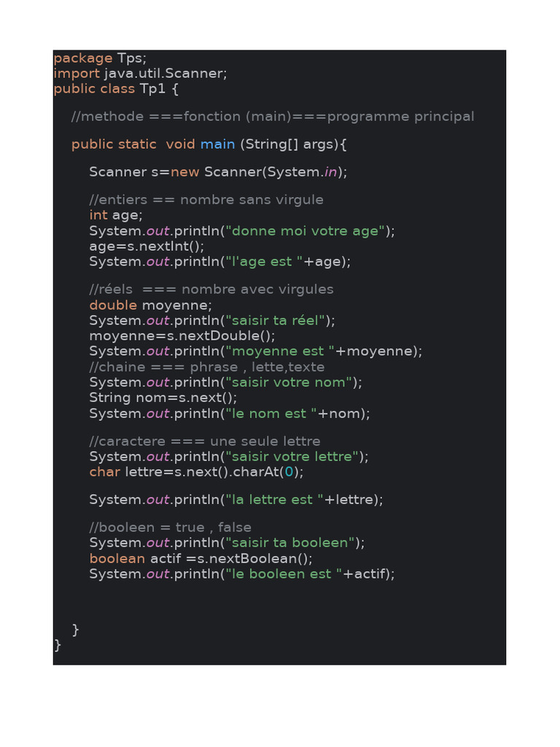Click the comment about programme principal
This screenshot has height=747, width=560.
point(273,117)
